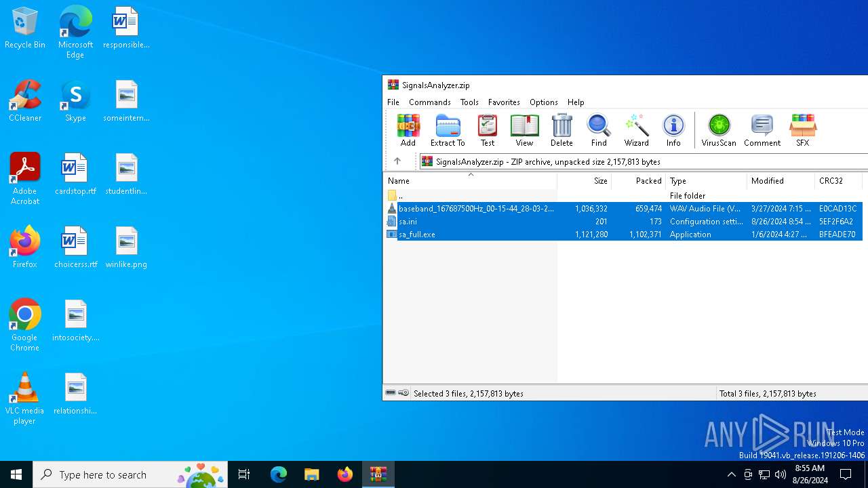This screenshot has width=868, height=488.
Task: Open the Tools menu
Action: tap(469, 102)
